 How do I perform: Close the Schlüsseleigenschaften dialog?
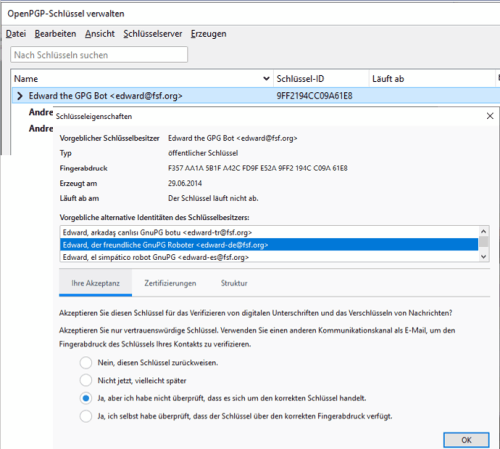pos(490,116)
